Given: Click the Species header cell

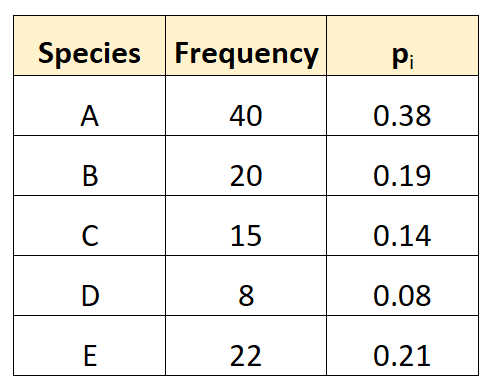Looking at the screenshot, I should coord(89,45).
